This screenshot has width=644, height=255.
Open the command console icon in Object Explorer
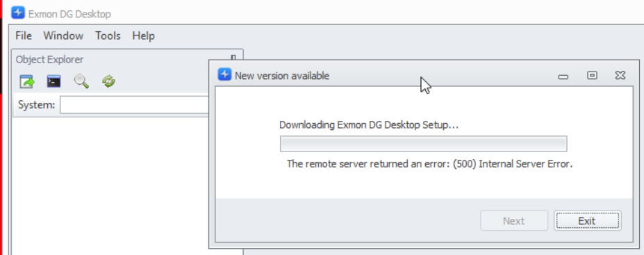pos(53,81)
